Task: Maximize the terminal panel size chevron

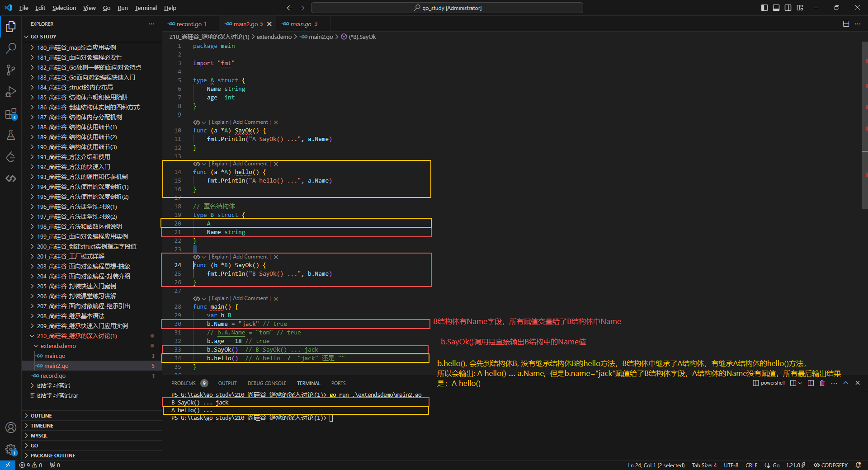Action: coord(846,383)
